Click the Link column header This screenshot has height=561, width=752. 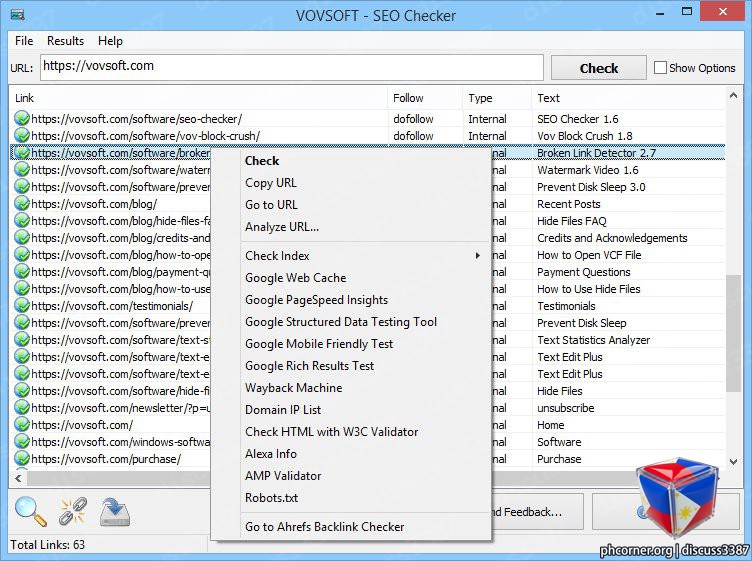coord(198,98)
